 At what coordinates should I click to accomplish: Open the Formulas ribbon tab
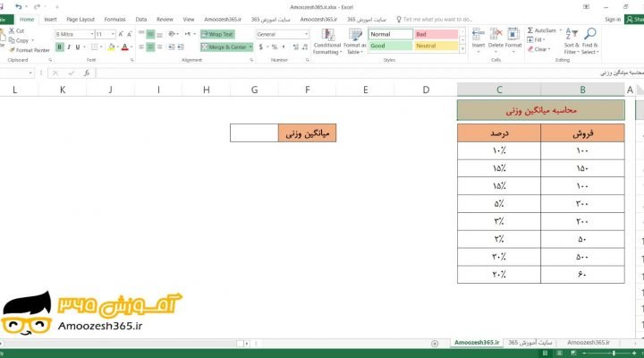115,20
